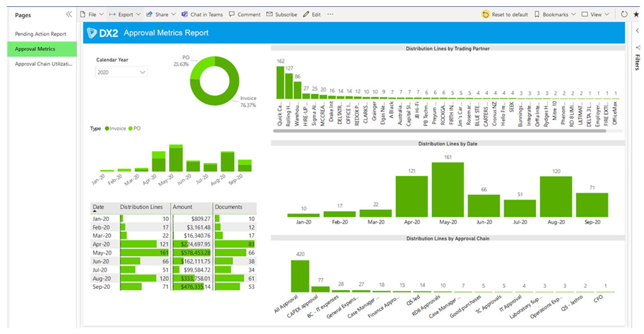
Task: Favorite the report with star icon
Action: click(636, 14)
